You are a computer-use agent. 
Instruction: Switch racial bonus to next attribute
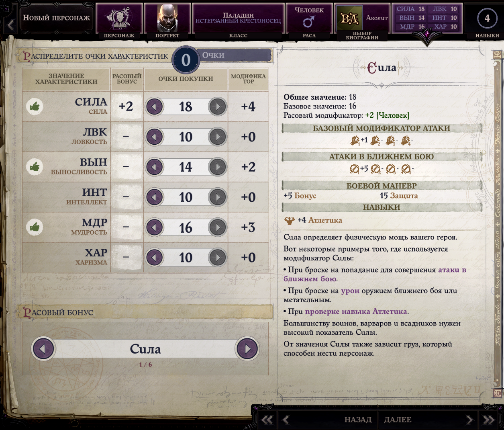(x=247, y=349)
